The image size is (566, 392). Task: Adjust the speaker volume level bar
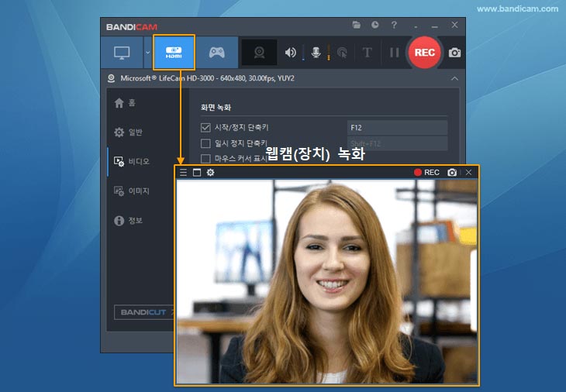click(x=303, y=53)
